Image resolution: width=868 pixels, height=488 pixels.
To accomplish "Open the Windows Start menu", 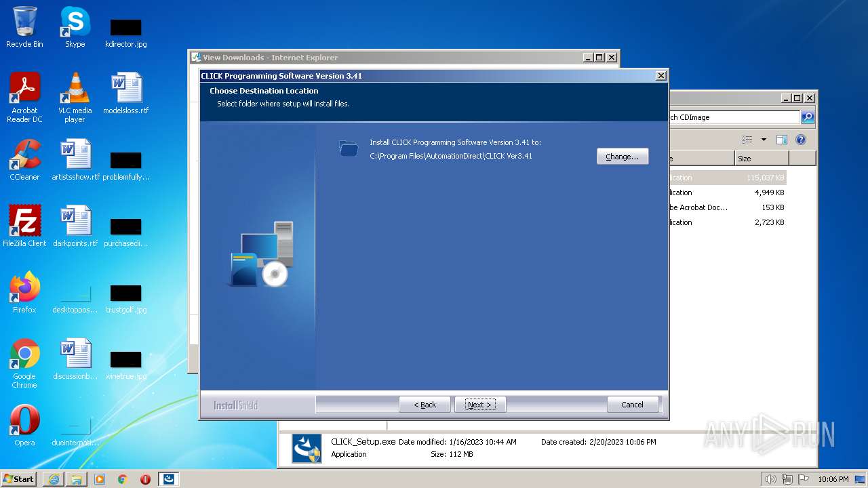I will [x=19, y=479].
